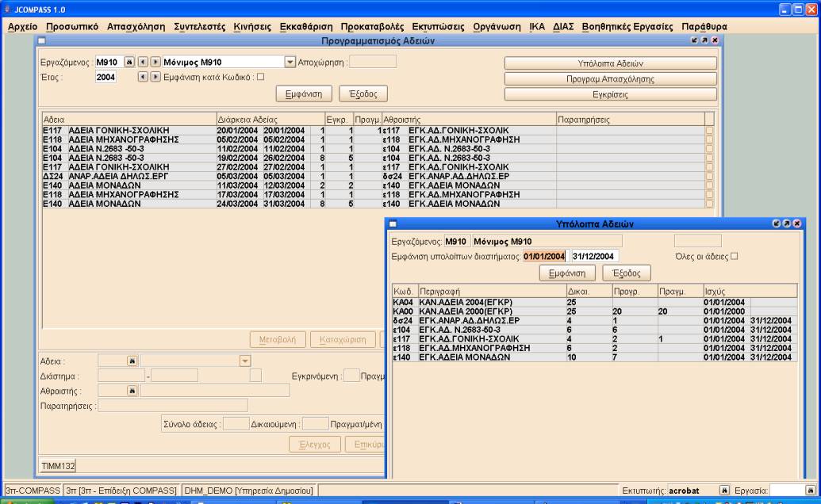Image resolution: width=821 pixels, height=504 pixels.
Task: Go to previous employee with the left arrow
Action: pos(143,63)
